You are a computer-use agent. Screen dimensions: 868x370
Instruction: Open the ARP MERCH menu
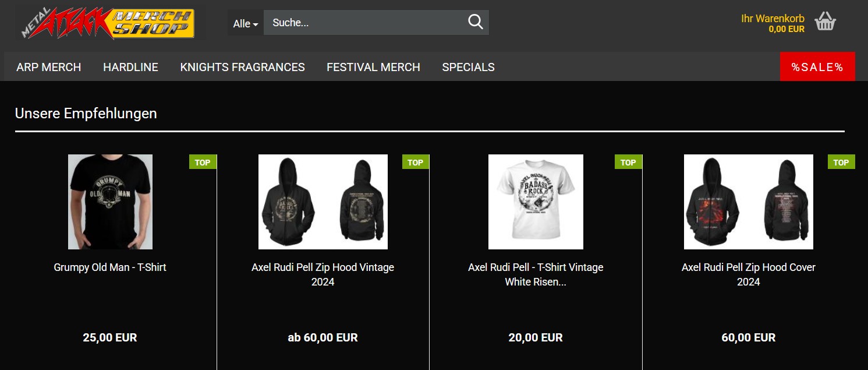pyautogui.click(x=49, y=67)
